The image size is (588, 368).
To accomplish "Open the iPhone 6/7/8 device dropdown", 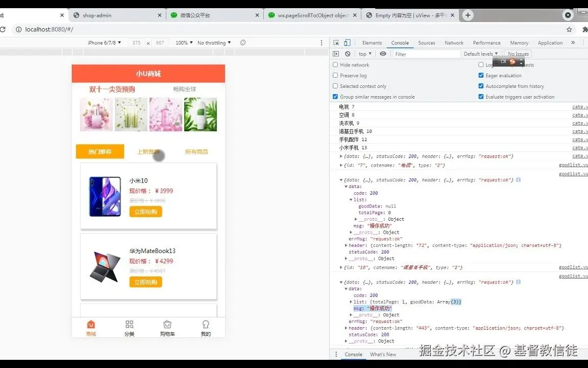I will click(x=104, y=43).
